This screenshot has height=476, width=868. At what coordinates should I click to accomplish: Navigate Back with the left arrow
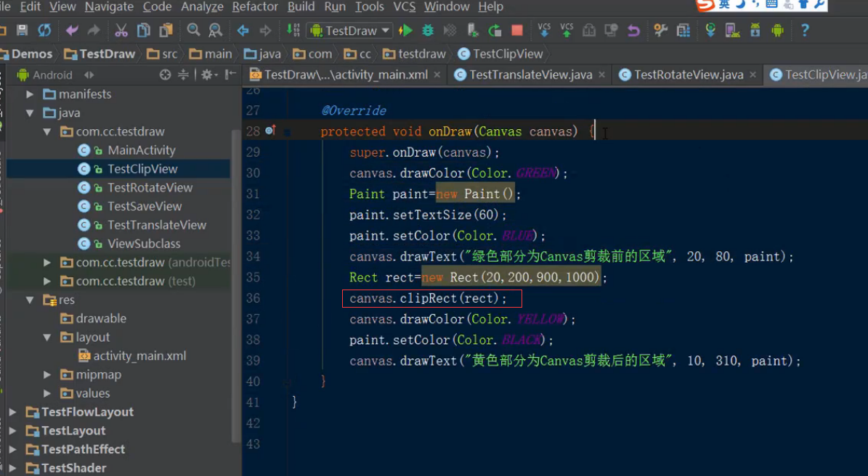pyautogui.click(x=243, y=30)
